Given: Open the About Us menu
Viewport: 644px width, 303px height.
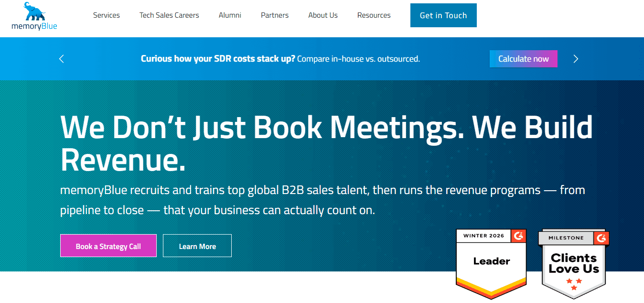Looking at the screenshot, I should coord(323,15).
